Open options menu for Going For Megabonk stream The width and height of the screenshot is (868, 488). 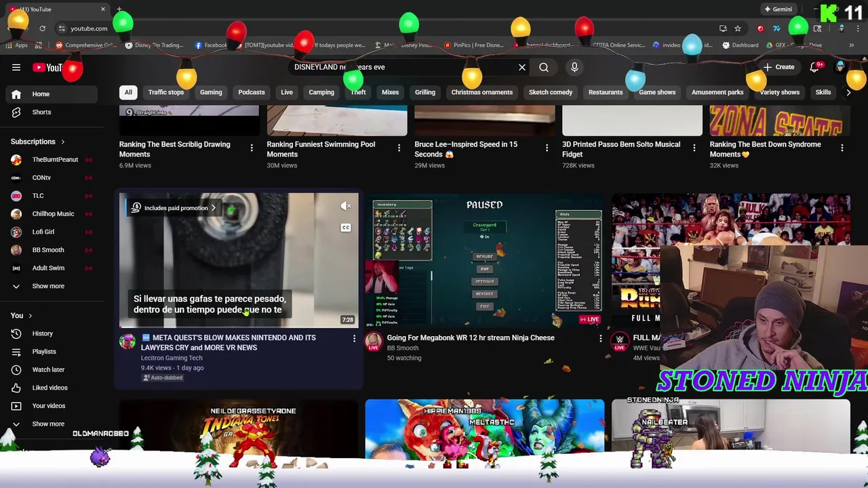(x=600, y=338)
